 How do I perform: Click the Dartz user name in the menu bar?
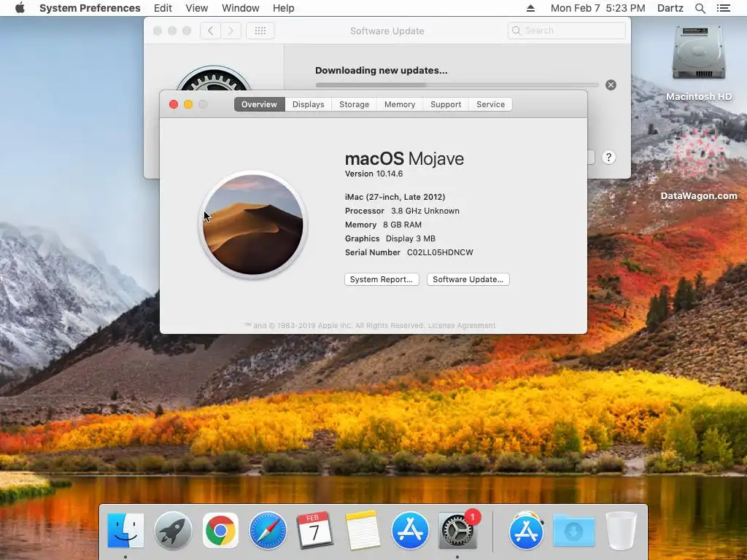[670, 8]
